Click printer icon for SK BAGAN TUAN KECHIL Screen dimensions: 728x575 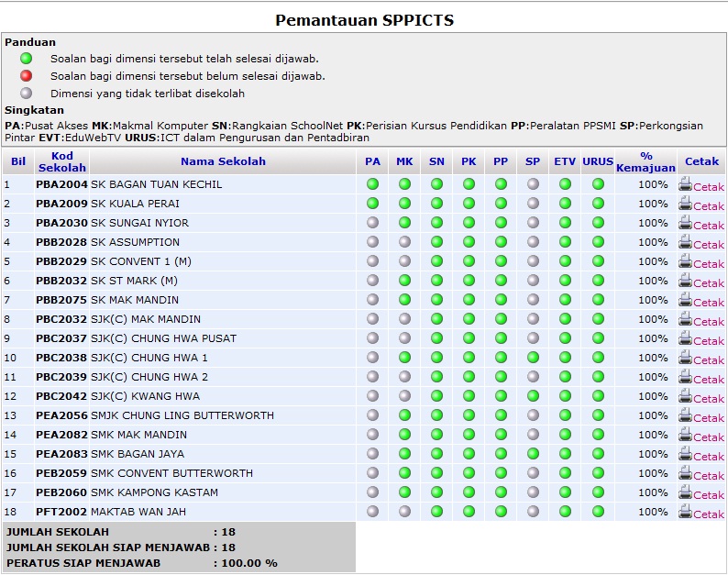685,184
